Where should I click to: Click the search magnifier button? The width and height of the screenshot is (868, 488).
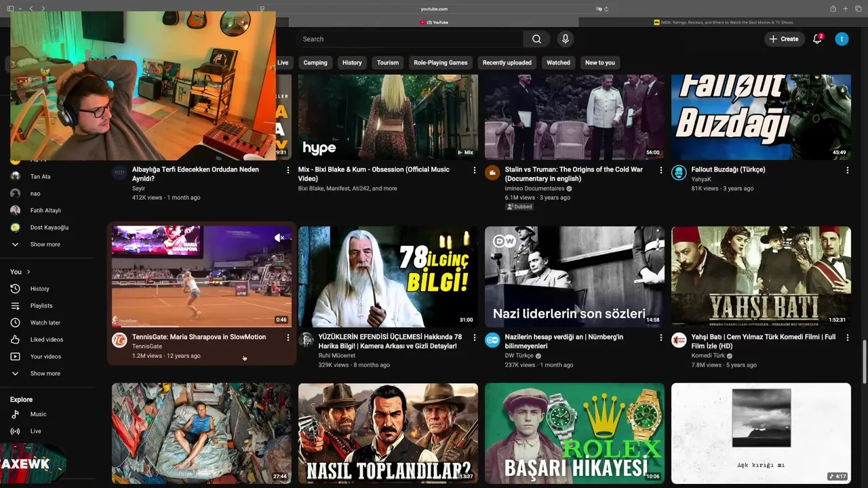tap(536, 39)
